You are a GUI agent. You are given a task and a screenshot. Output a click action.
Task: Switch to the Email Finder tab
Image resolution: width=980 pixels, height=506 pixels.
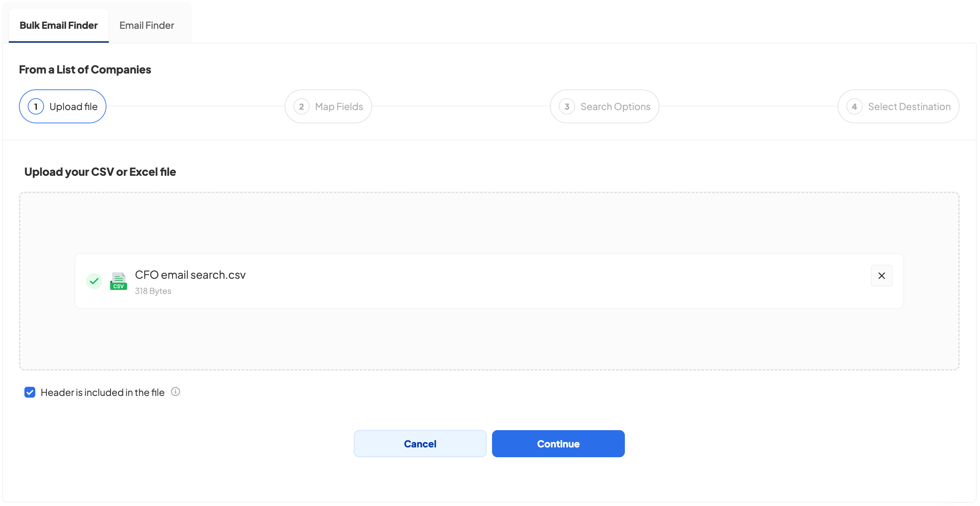[x=146, y=25]
